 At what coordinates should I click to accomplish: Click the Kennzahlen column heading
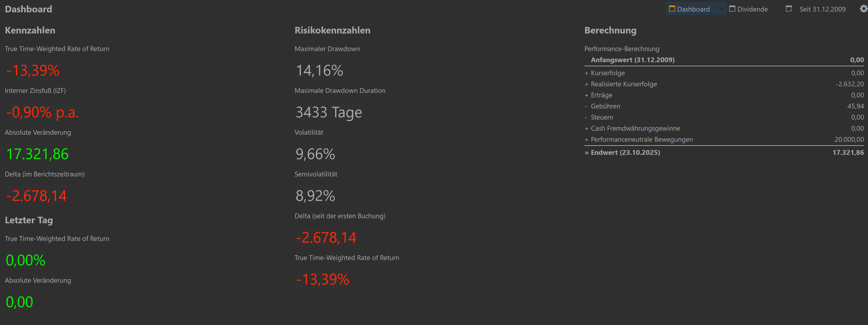[30, 30]
